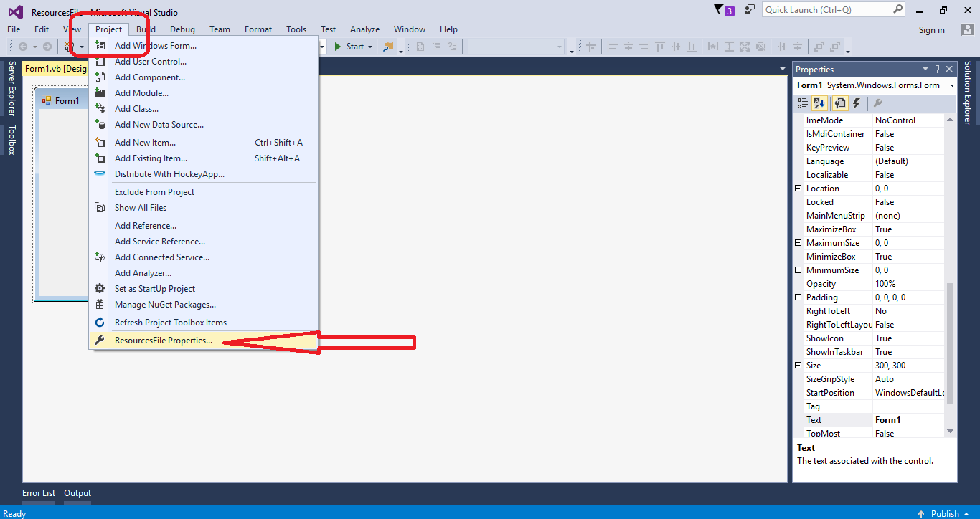Image resolution: width=980 pixels, height=519 pixels.
Task: Show Categorized view in Properties panel
Action: click(803, 103)
